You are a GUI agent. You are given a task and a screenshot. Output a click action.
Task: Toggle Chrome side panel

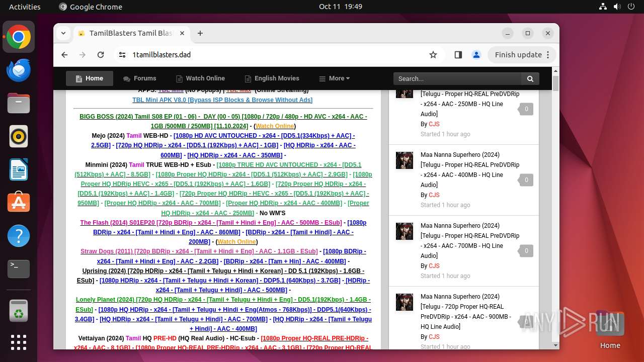click(x=458, y=55)
